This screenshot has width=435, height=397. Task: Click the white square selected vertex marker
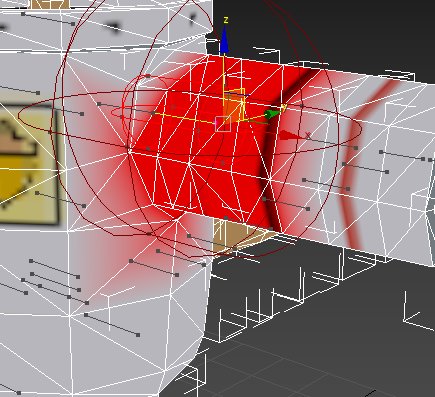coord(223,124)
